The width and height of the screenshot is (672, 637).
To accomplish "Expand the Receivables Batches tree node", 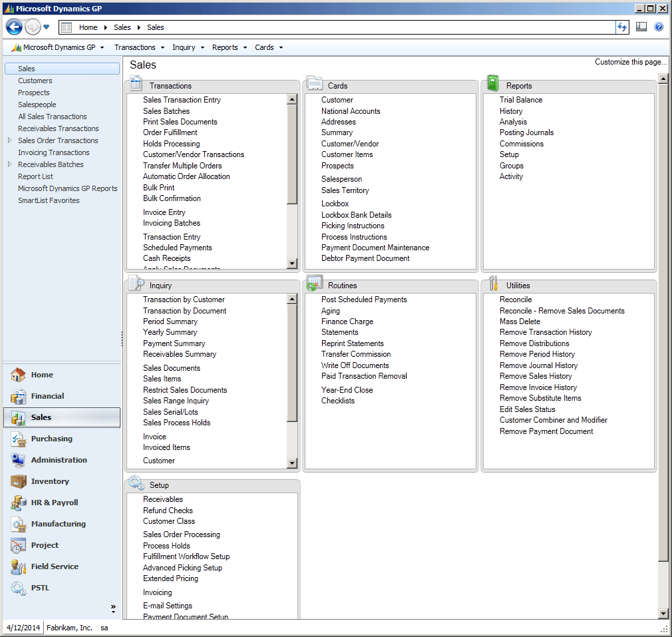I will point(9,164).
